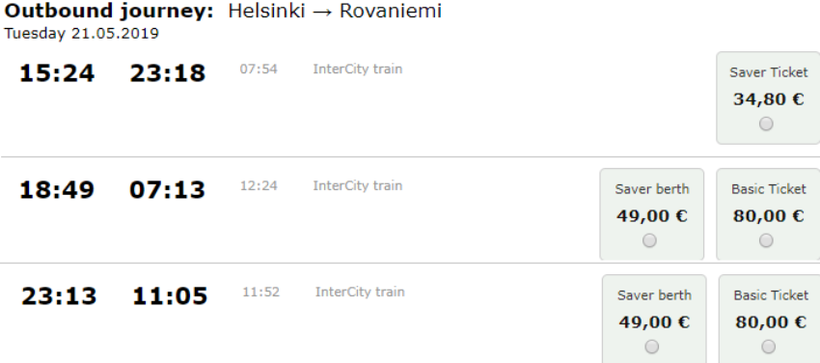Open InterCity train details for the 18:49 departure
820x363 pixels.
(358, 186)
